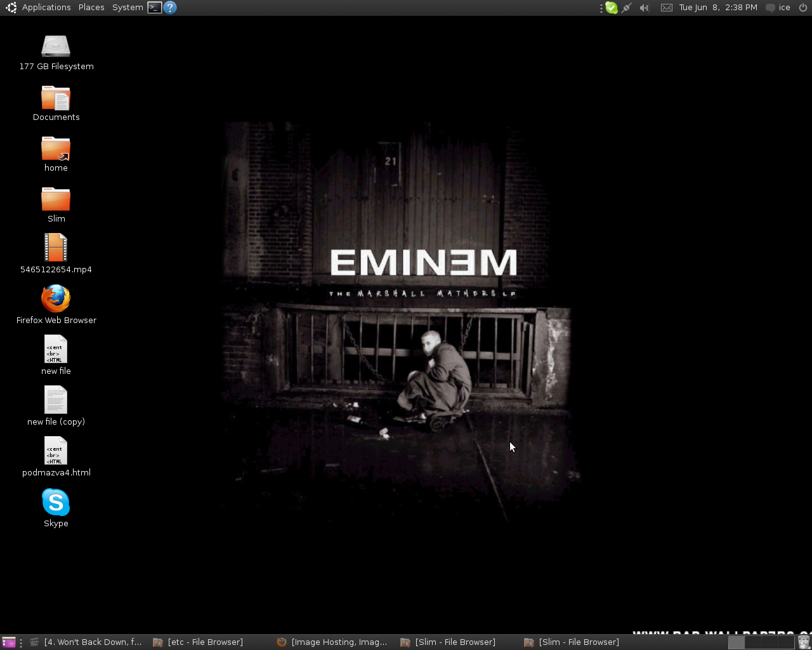Select the podmazva4.html file icon

[x=56, y=451]
